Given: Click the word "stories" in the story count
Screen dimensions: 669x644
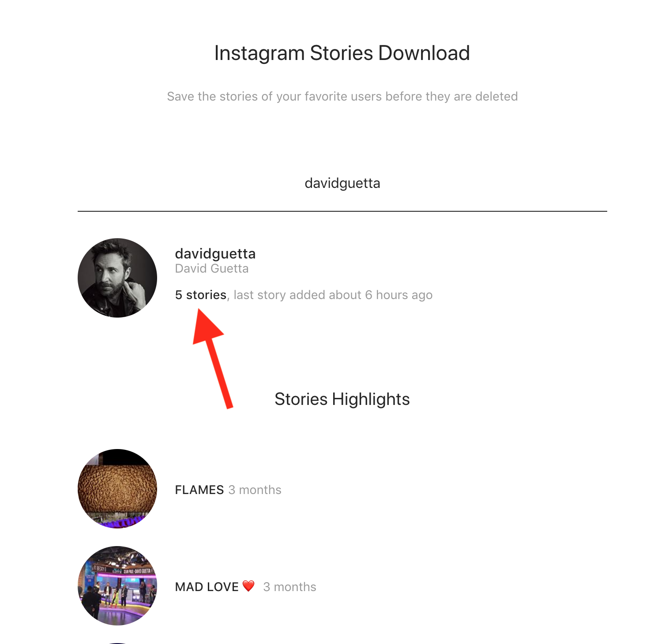Looking at the screenshot, I should click(206, 295).
